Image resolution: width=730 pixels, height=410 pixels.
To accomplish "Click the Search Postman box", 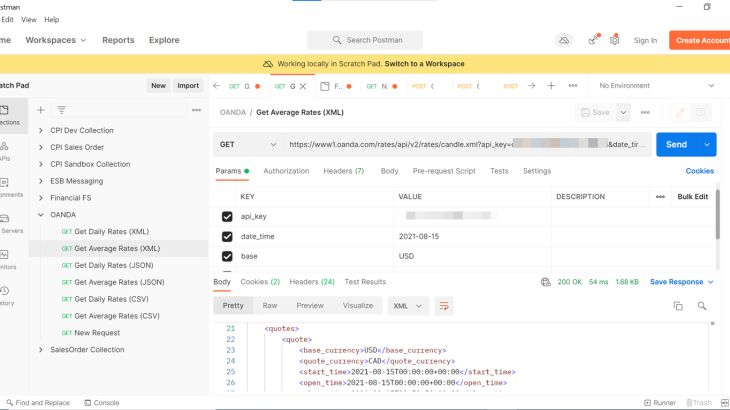I will pyautogui.click(x=365, y=40).
